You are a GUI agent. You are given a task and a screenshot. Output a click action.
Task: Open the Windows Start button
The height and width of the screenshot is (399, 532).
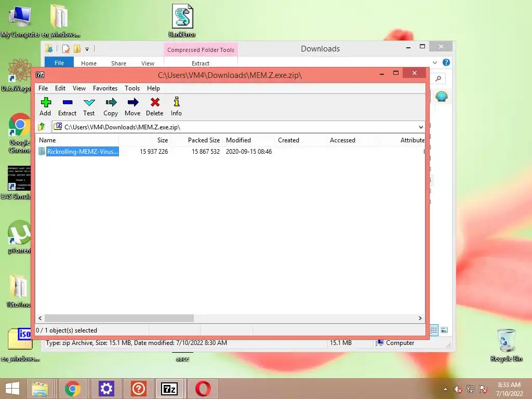(12, 389)
